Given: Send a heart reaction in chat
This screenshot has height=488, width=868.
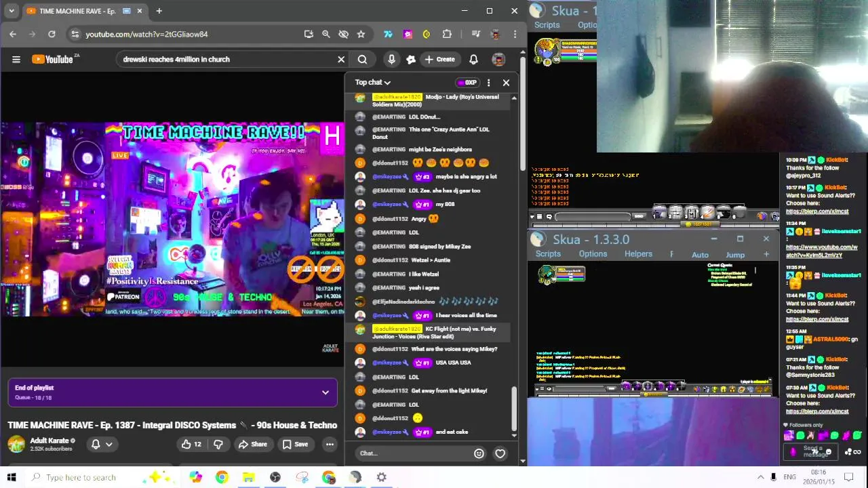Looking at the screenshot, I should tap(500, 453).
